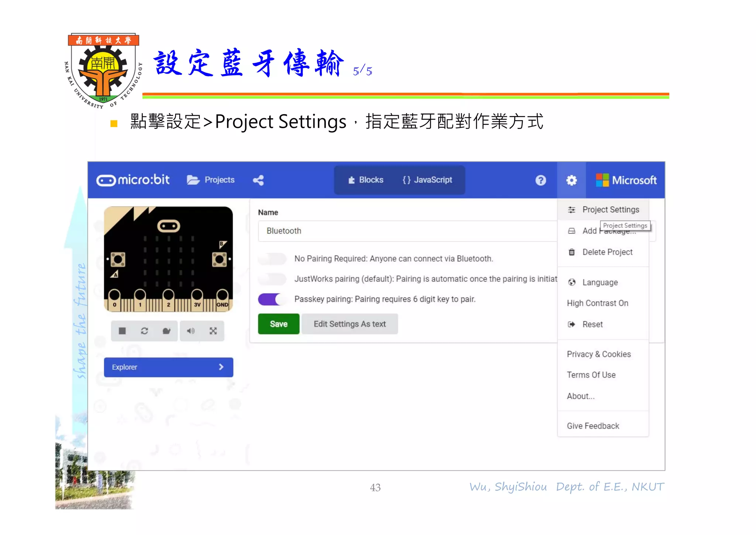Choose Reset from settings menu
This screenshot has width=756, height=535.
click(x=603, y=324)
